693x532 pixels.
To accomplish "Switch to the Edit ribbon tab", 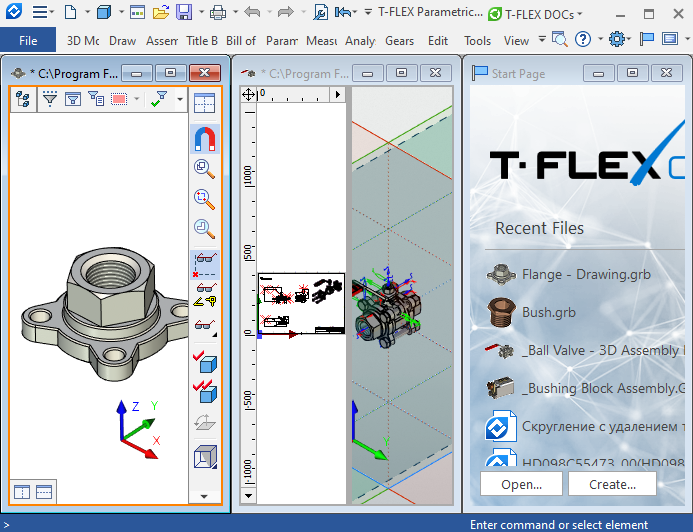I will coord(438,41).
